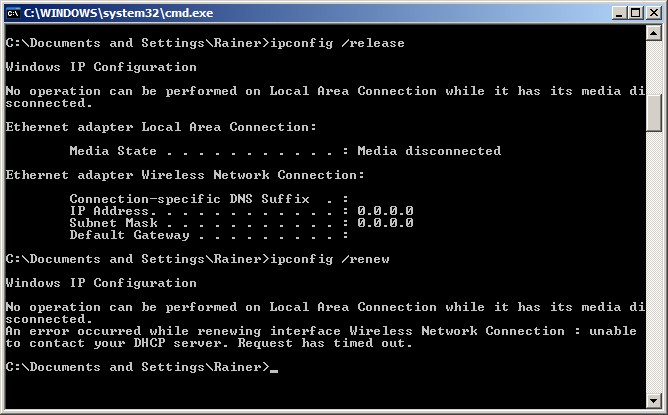668x415 pixels.
Task: Minimize the command prompt window
Action: click(x=619, y=13)
